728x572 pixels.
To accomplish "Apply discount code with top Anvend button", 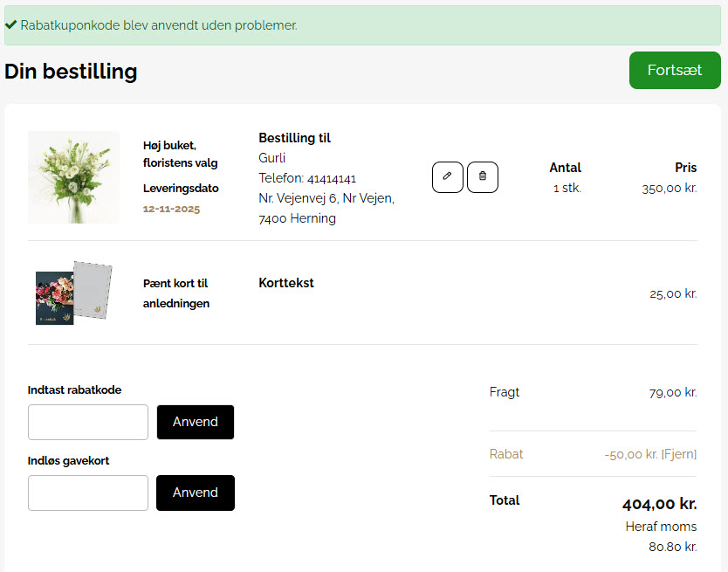I will [195, 422].
